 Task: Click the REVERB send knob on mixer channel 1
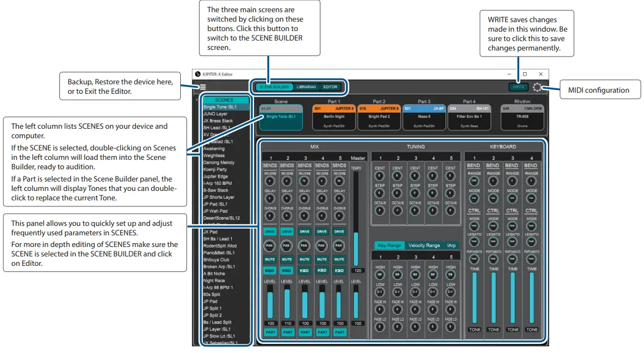270,180
